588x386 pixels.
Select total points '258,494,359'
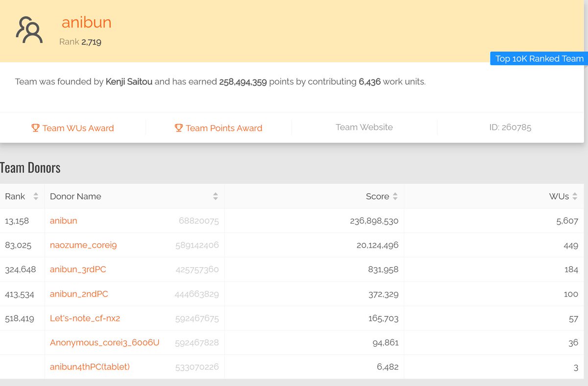coord(243,81)
